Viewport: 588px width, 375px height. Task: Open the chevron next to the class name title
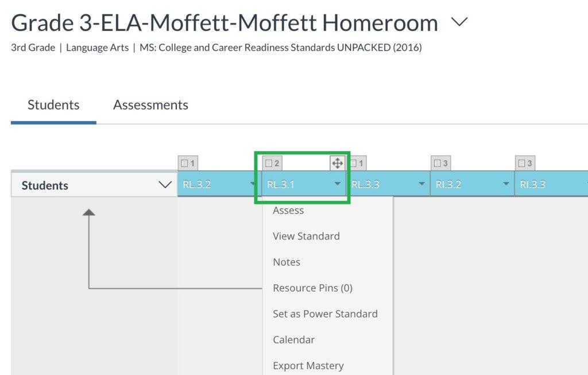tap(459, 22)
